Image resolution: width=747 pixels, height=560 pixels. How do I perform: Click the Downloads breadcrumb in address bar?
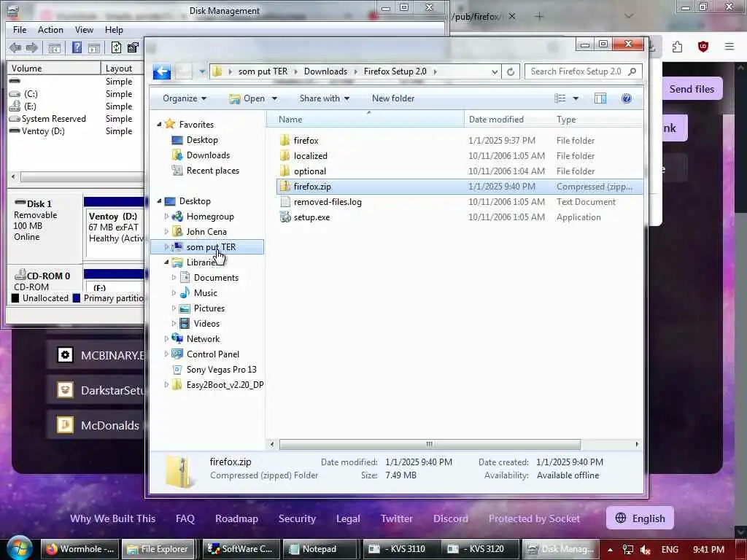click(x=325, y=71)
